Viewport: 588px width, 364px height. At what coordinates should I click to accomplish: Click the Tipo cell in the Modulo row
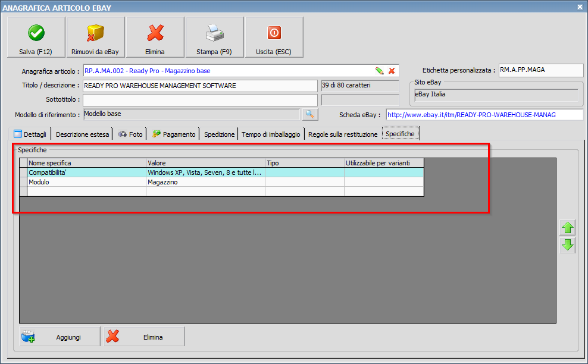coord(305,182)
